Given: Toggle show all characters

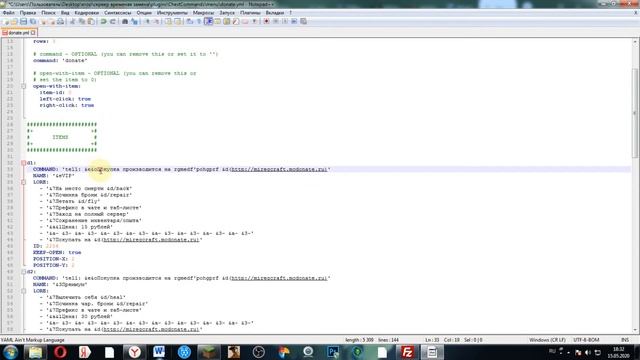Looking at the screenshot, I should point(199,21).
